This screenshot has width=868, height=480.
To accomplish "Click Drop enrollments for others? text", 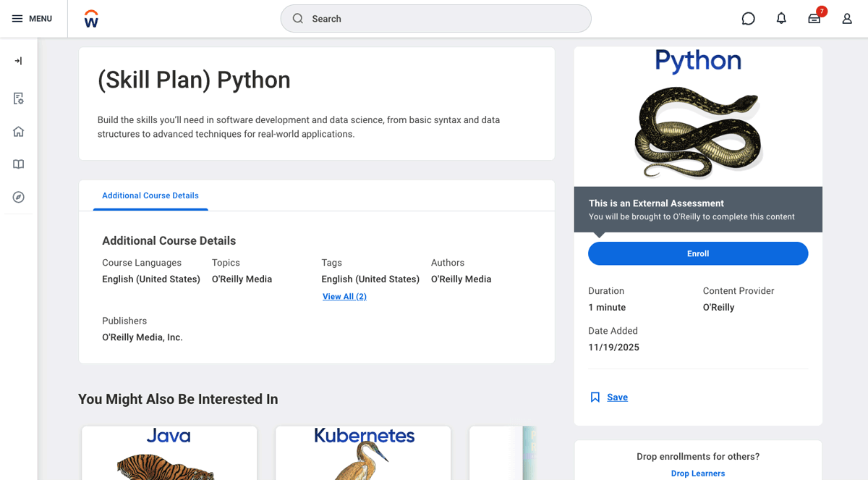I will 698,457.
